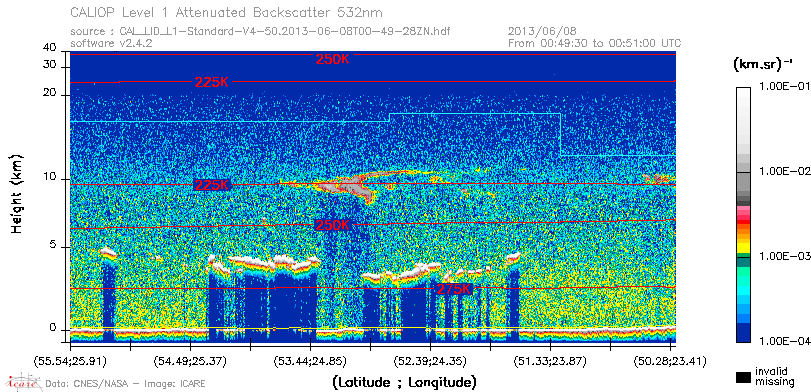Click the 'Data: CNES/NASA - Image: ICARE' credit
Image resolution: width=811 pixels, height=392 pixels.
click(125, 384)
